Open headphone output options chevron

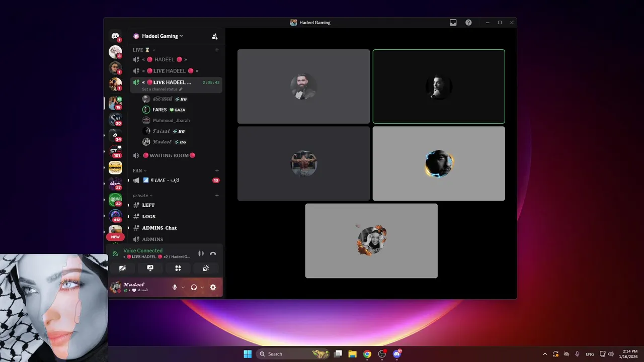tap(202, 287)
